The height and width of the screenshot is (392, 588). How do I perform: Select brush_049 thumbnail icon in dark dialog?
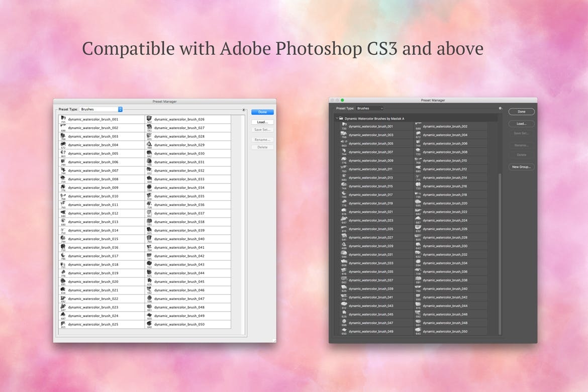(x=344, y=330)
